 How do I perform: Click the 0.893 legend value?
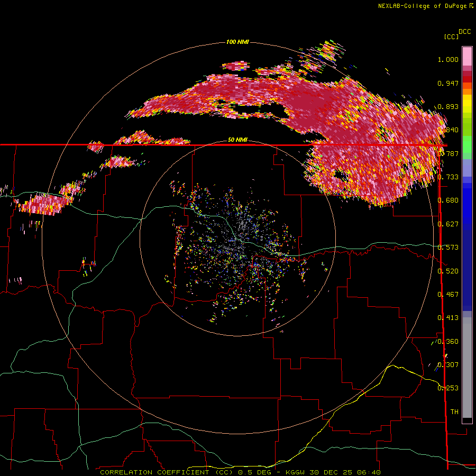pos(448,106)
